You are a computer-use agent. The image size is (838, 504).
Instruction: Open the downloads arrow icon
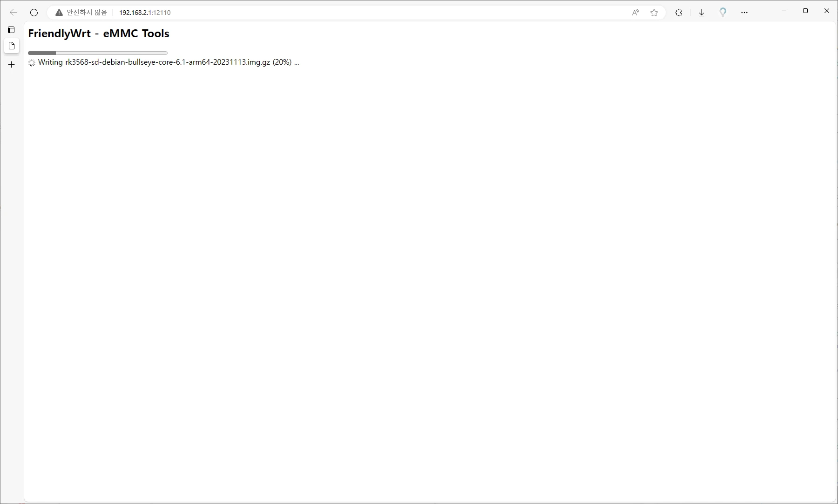[x=702, y=13]
